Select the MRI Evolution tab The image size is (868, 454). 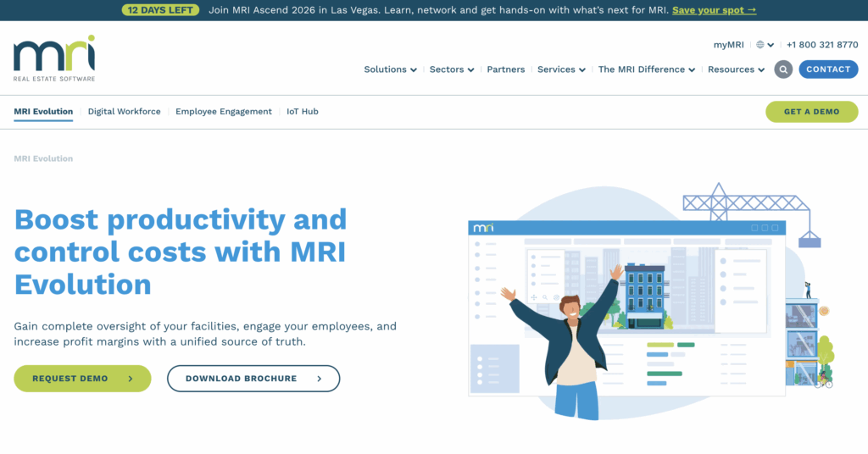pos(43,112)
